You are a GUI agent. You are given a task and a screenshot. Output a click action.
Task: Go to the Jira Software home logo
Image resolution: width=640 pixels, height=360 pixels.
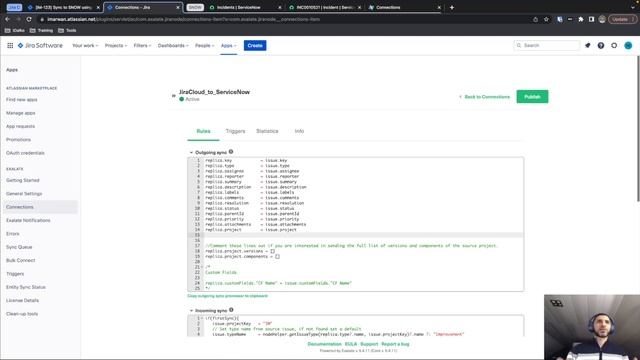pyautogui.click(x=40, y=45)
